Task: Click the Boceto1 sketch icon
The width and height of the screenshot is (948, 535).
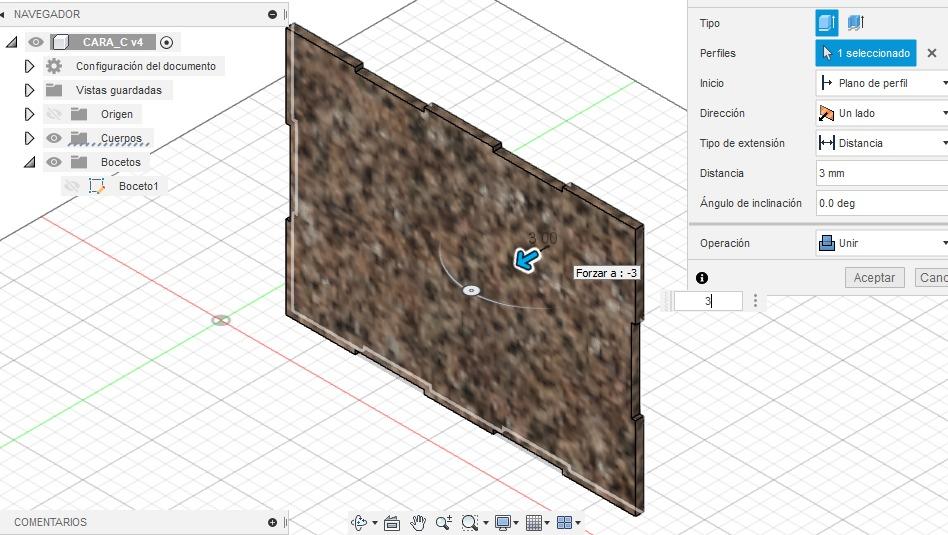Action: click(97, 186)
